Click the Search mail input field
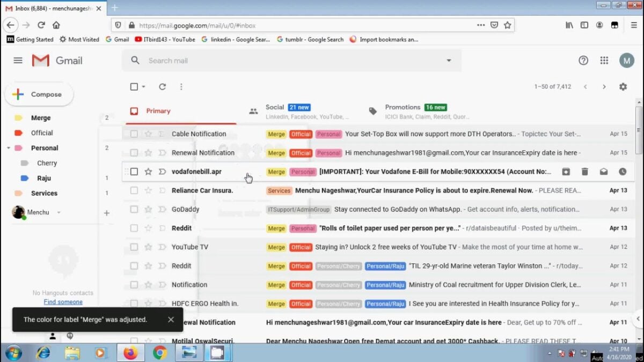The width and height of the screenshot is (644, 362). click(290, 61)
